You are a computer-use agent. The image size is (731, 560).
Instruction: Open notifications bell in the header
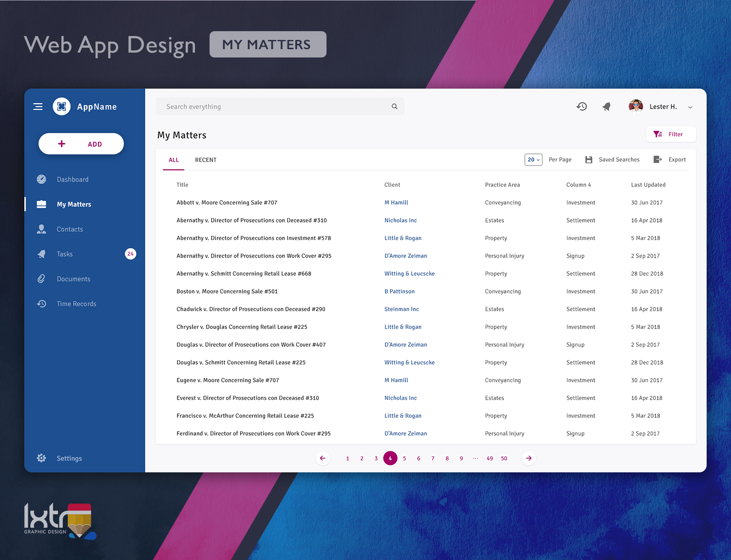coord(606,106)
